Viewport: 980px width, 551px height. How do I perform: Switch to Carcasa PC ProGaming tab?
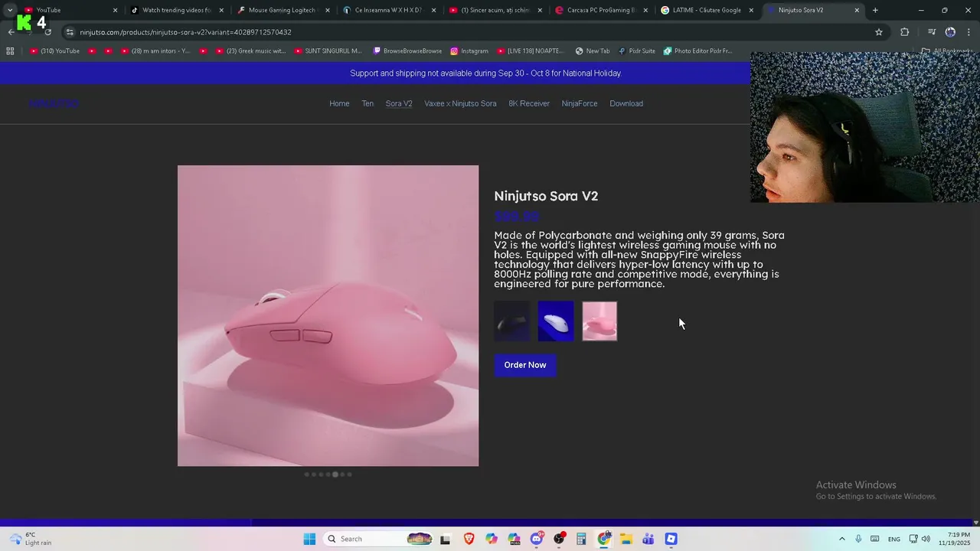tap(601, 10)
